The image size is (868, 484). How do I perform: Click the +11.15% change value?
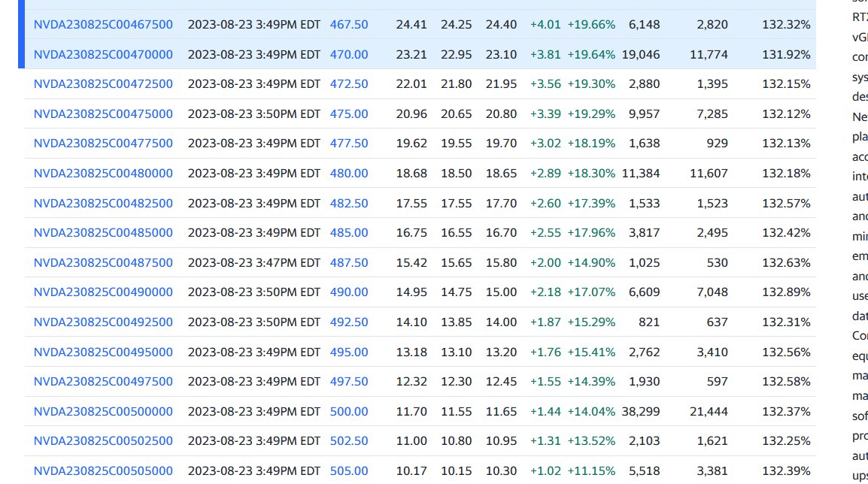point(591,470)
